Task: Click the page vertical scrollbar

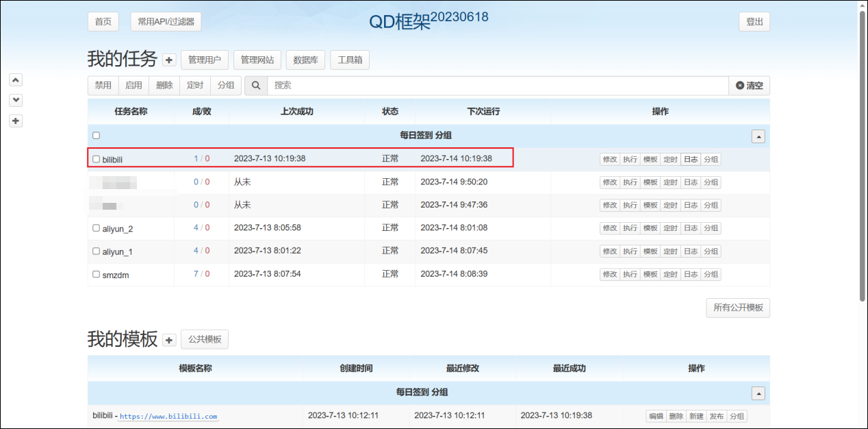Action: (863, 158)
